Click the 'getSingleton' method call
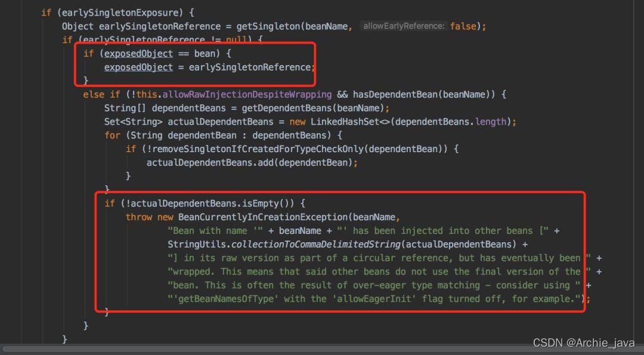The width and height of the screenshot is (644, 355). click(x=268, y=26)
